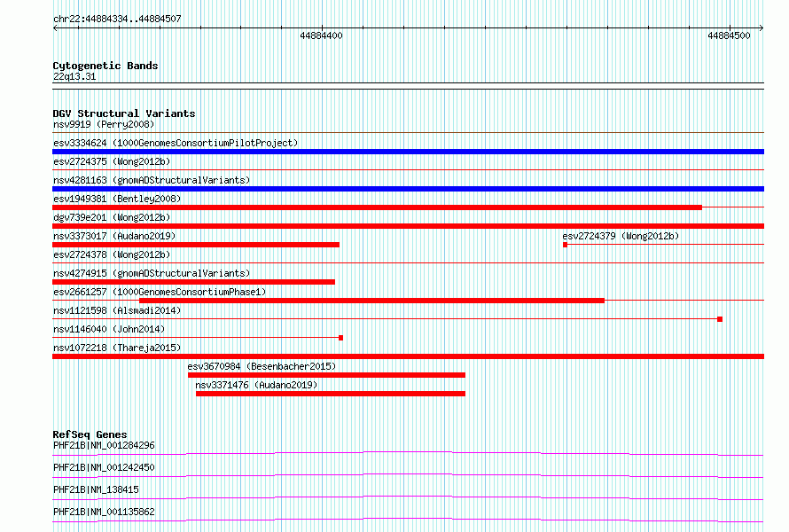Select variant nsv3373017 (Audano2019) label
The image size is (789, 532).
[114, 236]
